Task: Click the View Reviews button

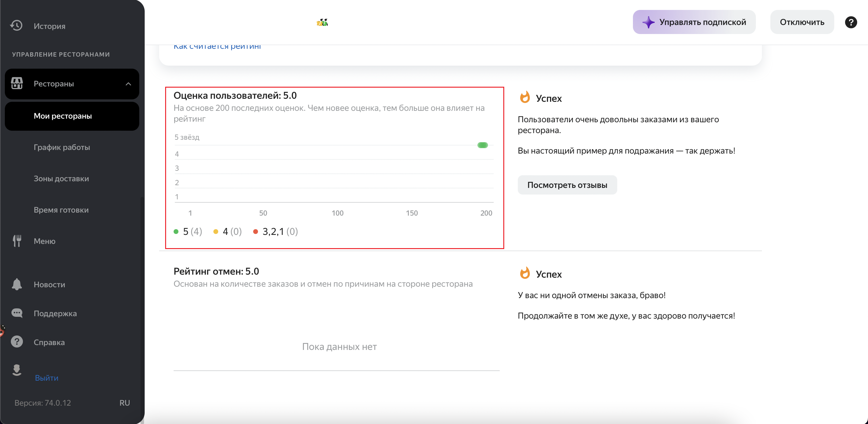Action: tap(567, 185)
